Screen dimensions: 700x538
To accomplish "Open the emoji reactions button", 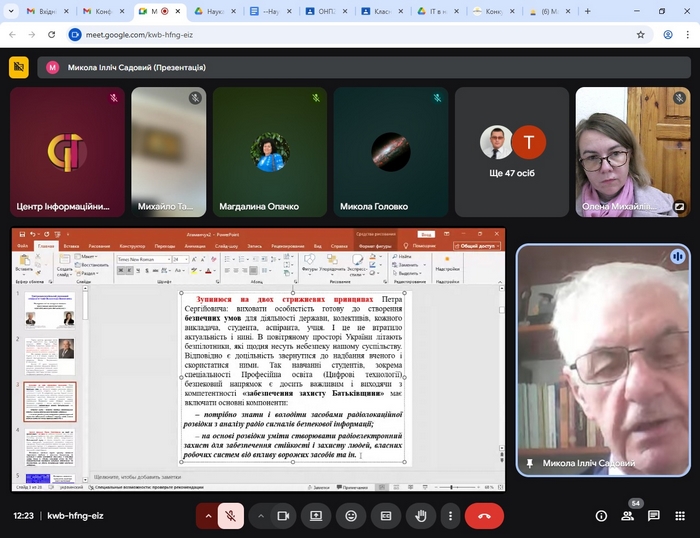I will (351, 516).
